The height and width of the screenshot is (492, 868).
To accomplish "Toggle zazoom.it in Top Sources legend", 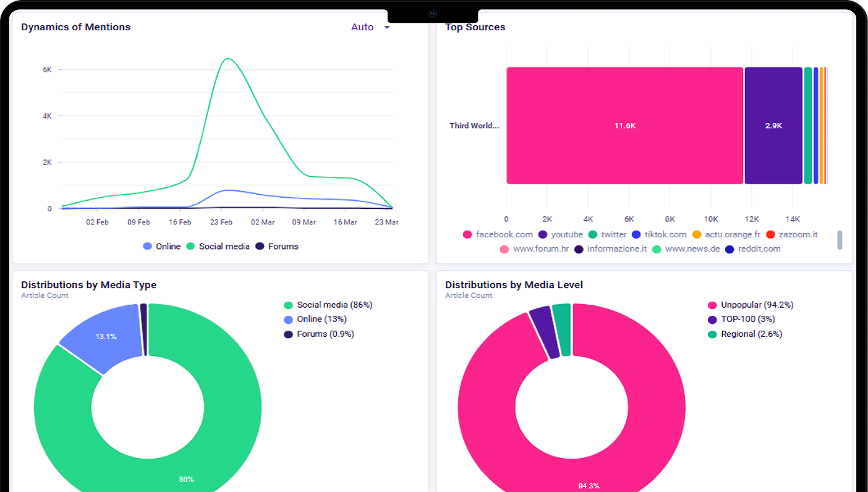I will point(792,234).
